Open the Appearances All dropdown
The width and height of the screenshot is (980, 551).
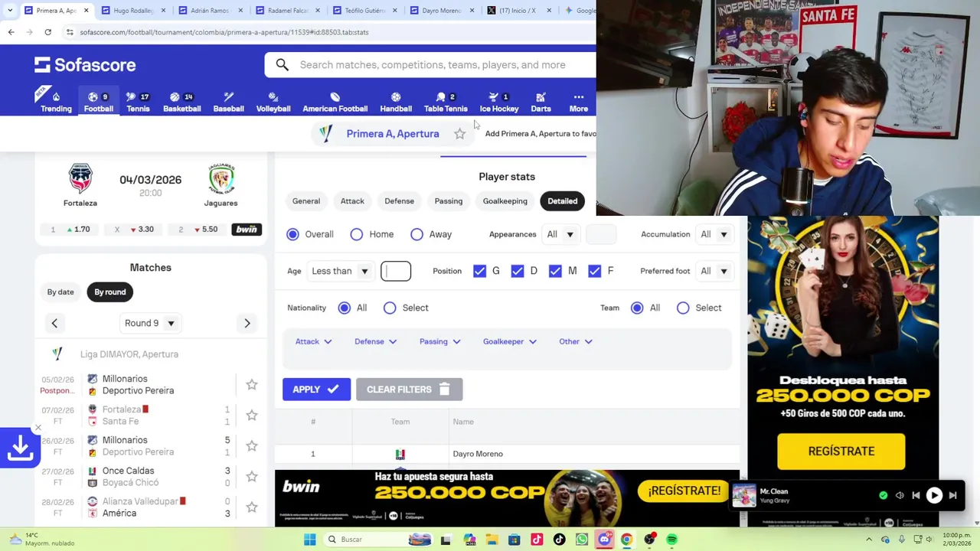tap(560, 234)
